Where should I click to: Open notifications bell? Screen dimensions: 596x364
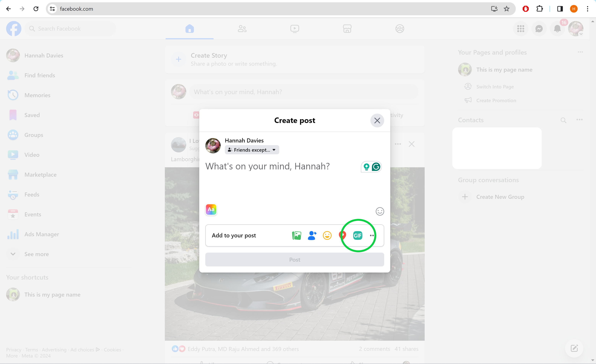pos(557,28)
